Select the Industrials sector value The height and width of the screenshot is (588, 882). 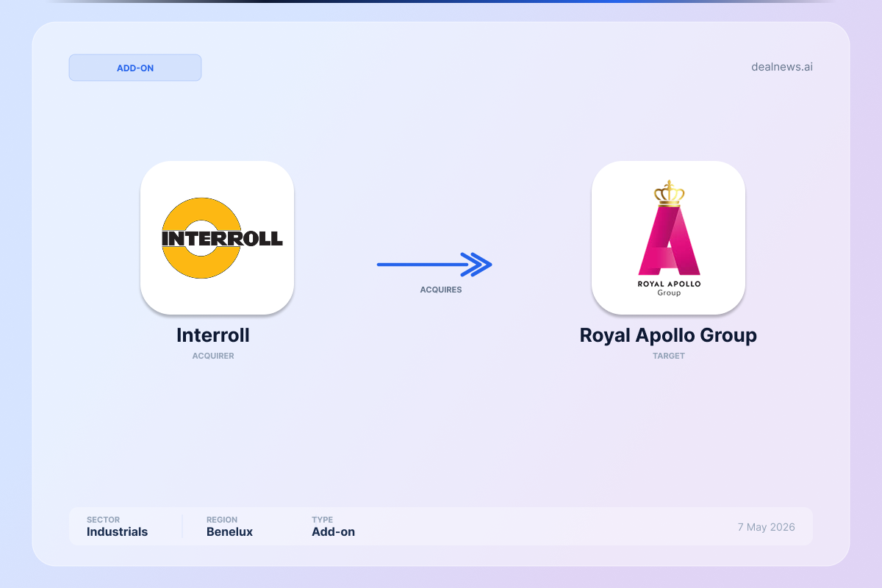coord(117,532)
